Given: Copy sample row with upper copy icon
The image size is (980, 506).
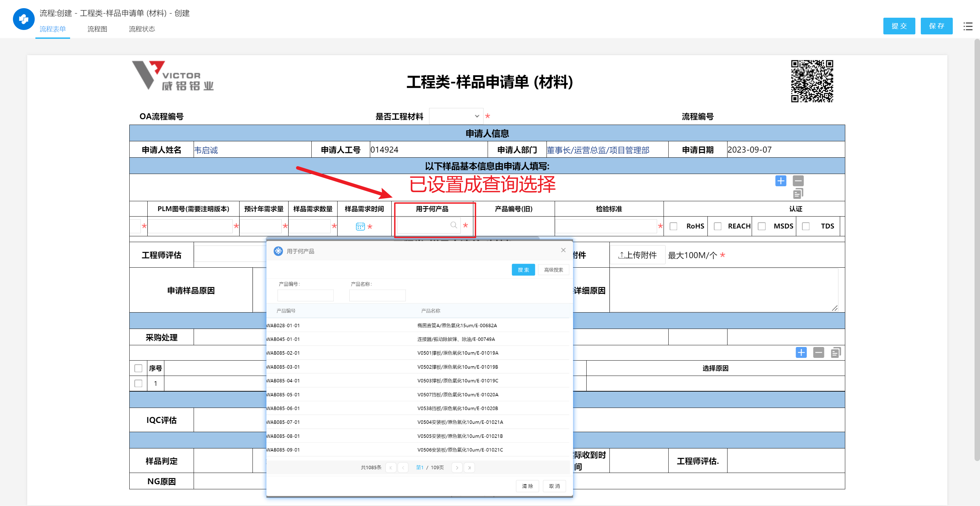Looking at the screenshot, I should click(x=798, y=194).
